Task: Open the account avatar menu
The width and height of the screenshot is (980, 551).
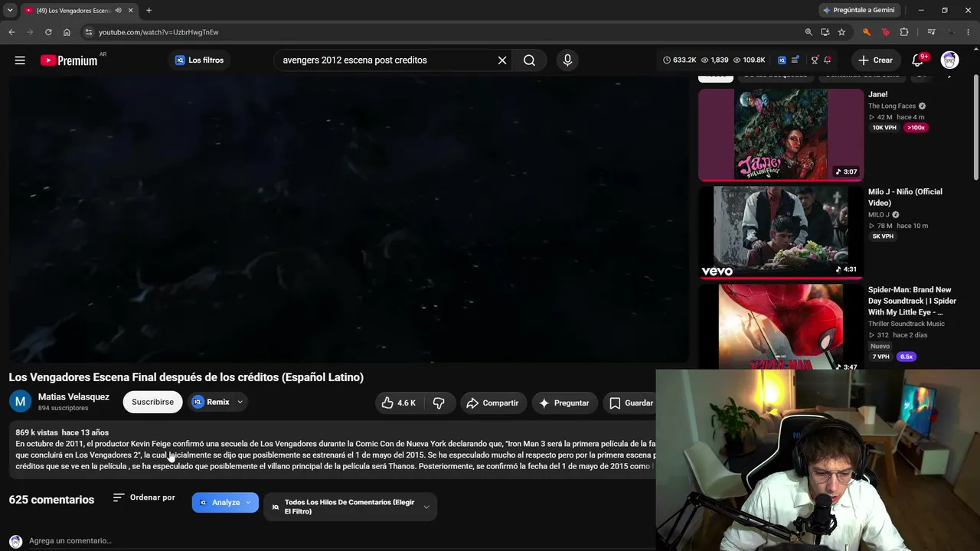Action: coord(949,60)
